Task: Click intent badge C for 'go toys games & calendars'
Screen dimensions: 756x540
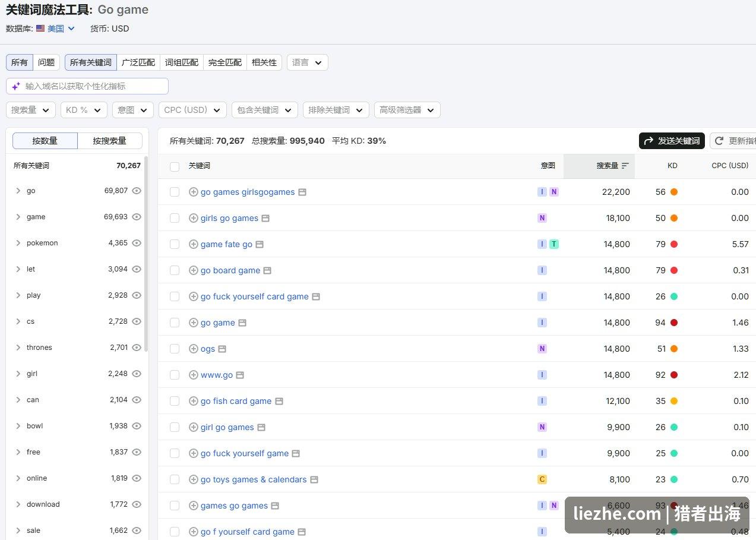Action: (542, 479)
